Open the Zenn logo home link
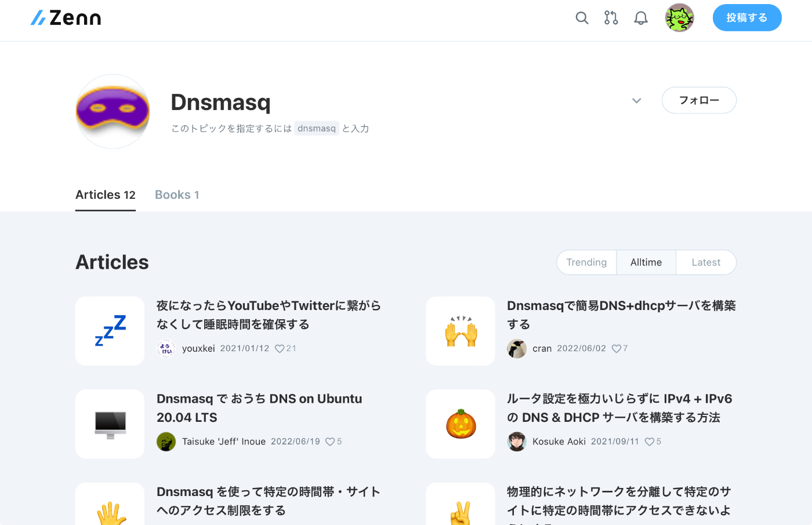The image size is (812, 525). [x=66, y=18]
